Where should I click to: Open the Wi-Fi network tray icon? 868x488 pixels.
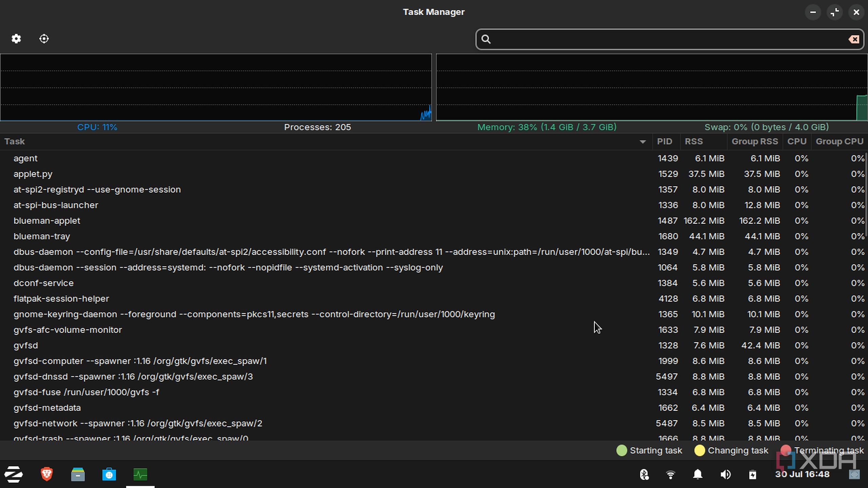(671, 474)
